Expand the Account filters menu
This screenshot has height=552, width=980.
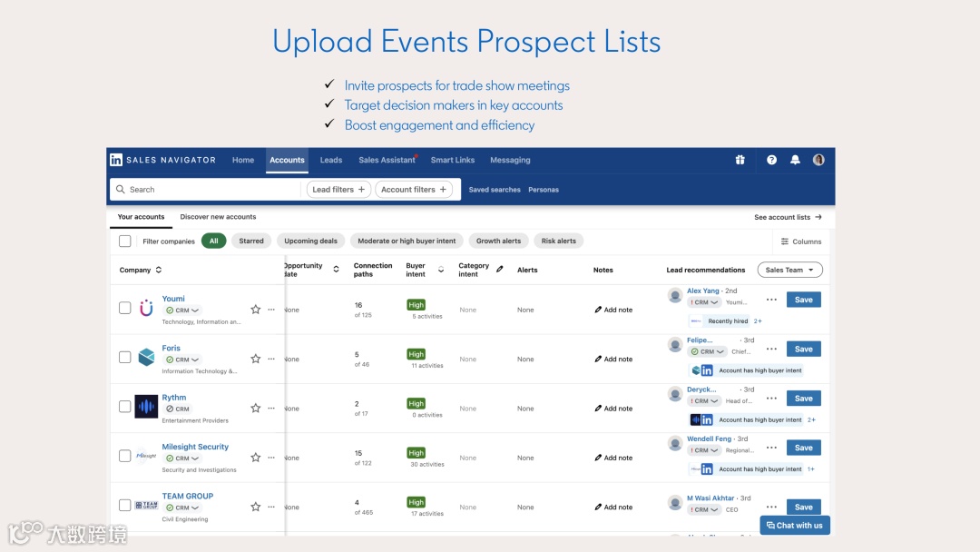point(414,190)
